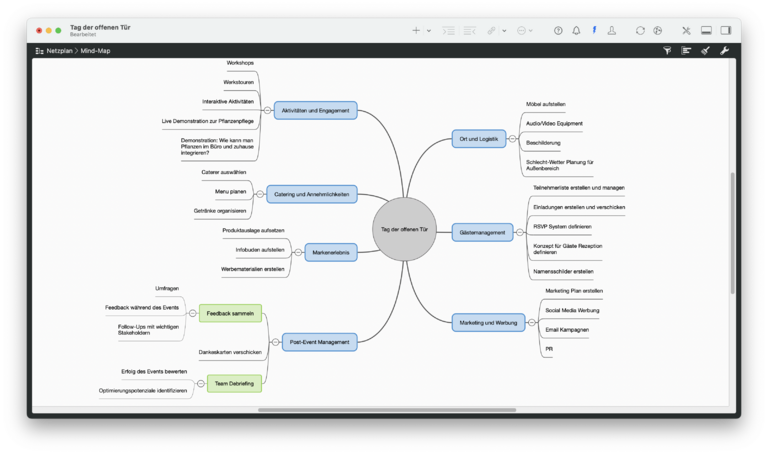Click the RSVP System definieren item
Viewport: 768px width, 454px height.
[x=562, y=227]
